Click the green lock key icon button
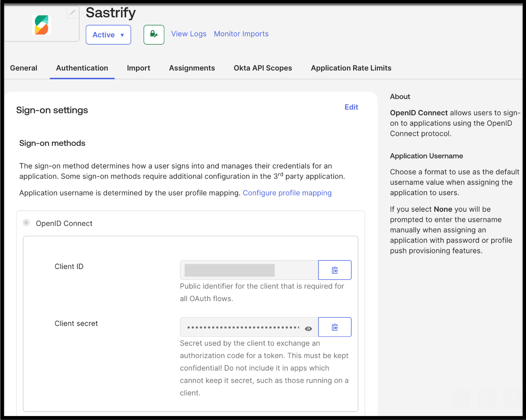The height and width of the screenshot is (420, 526). pos(154,35)
